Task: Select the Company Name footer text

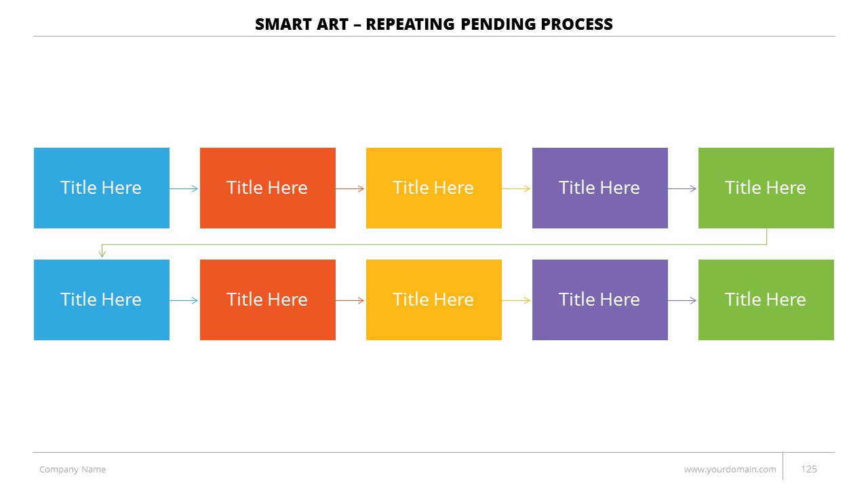Action: (x=73, y=469)
